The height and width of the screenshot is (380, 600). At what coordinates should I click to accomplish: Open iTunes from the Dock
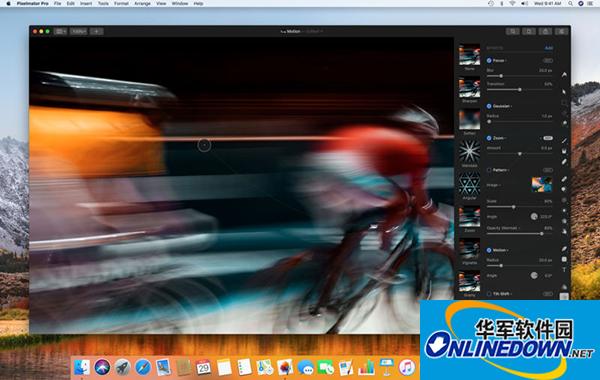point(407,367)
